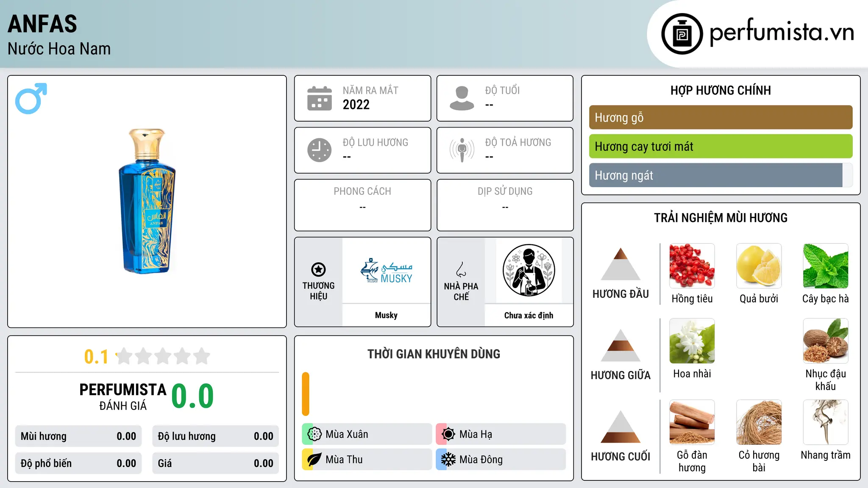Click the Hương cuối pyramid icon
This screenshot has width=868, height=488.
tap(620, 427)
